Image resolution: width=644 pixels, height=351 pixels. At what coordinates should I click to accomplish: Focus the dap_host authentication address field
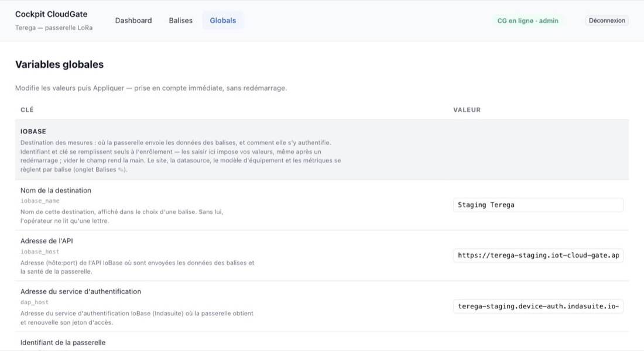538,307
